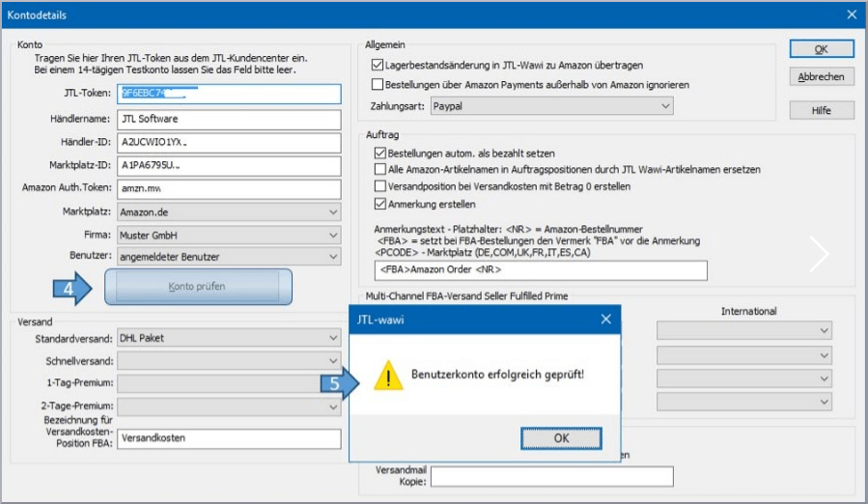Open the Benutzer dropdown
This screenshot has height=504, width=868.
coord(229,257)
